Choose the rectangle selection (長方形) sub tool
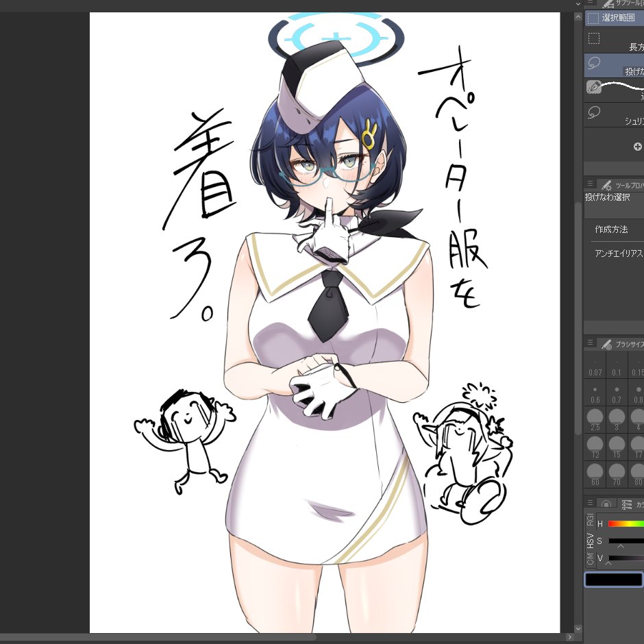The image size is (644, 644). (x=614, y=41)
